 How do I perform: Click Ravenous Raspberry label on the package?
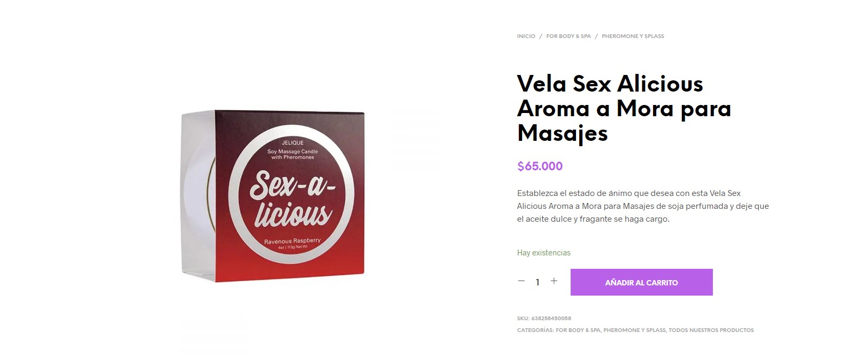(292, 241)
